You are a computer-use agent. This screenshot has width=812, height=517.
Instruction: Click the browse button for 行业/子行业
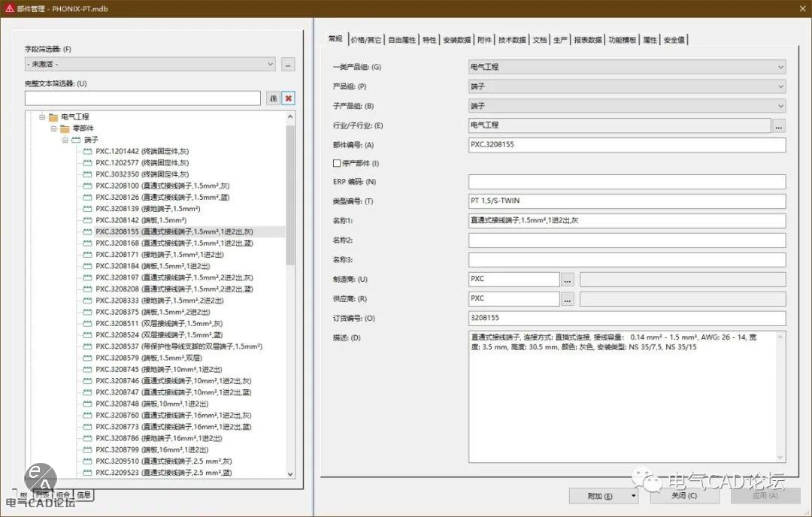[778, 125]
